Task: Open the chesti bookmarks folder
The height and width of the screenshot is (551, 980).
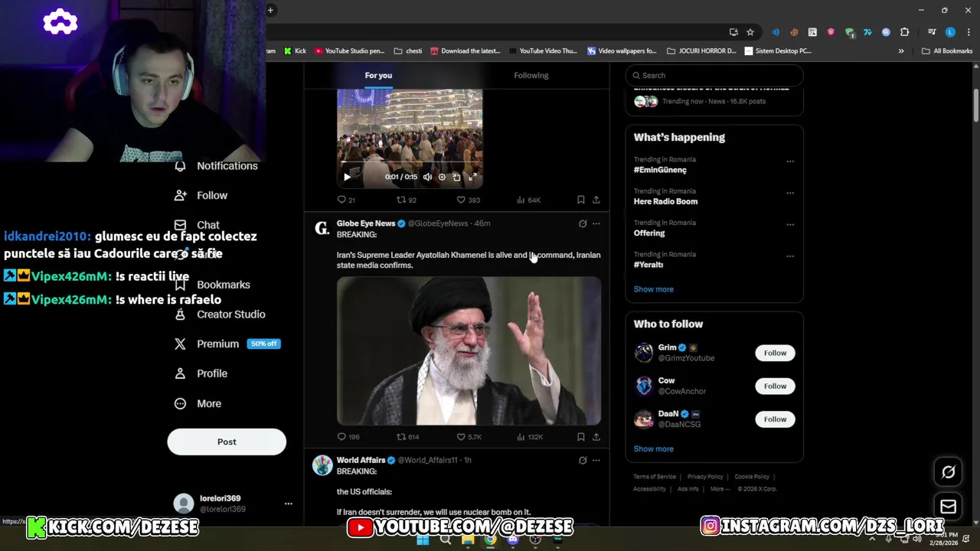Action: pyautogui.click(x=408, y=51)
